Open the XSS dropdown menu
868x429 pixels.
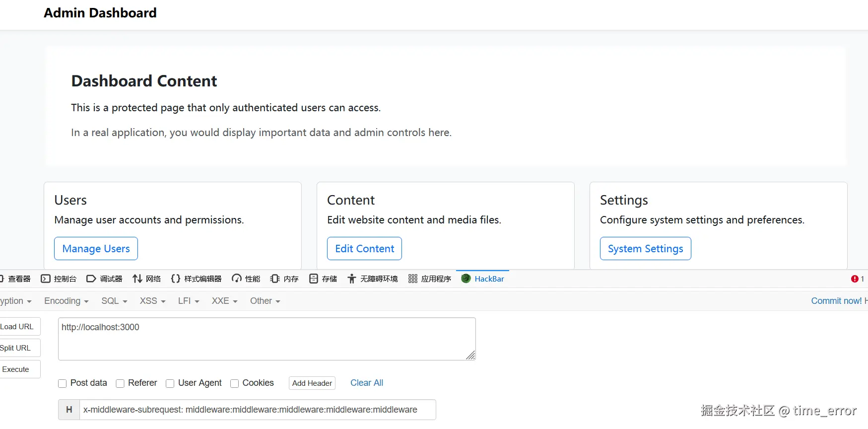tap(152, 301)
